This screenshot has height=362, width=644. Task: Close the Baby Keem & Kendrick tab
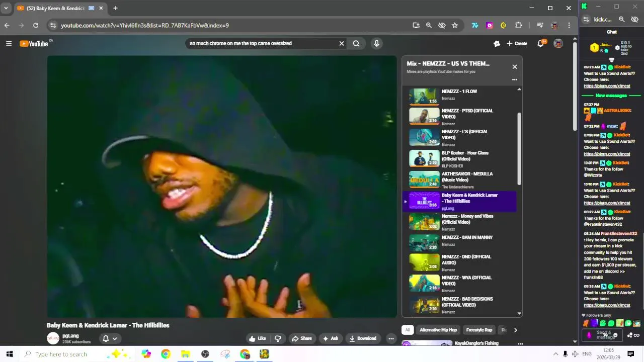coord(101,8)
